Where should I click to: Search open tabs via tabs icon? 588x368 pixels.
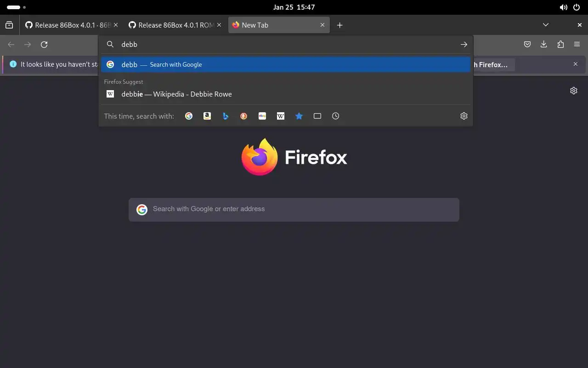pos(317,116)
